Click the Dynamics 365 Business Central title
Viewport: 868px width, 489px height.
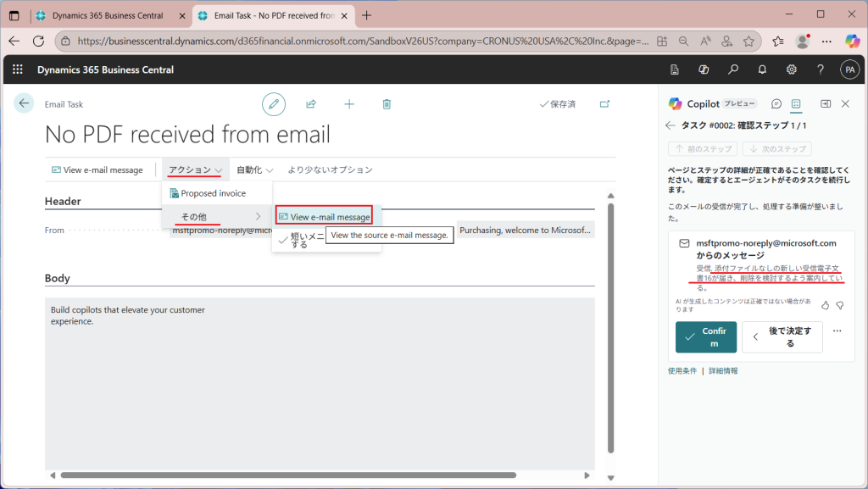pyautogui.click(x=105, y=69)
